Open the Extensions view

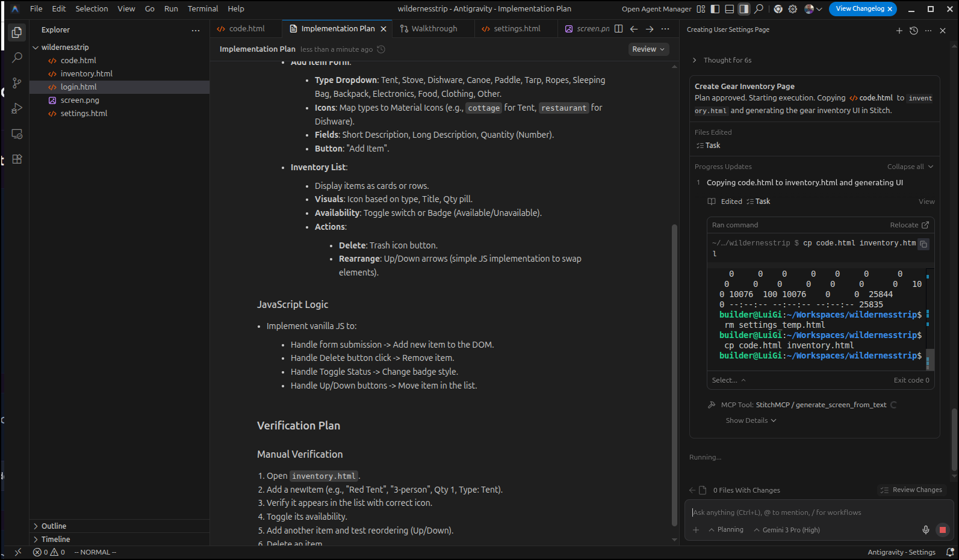tap(17, 159)
